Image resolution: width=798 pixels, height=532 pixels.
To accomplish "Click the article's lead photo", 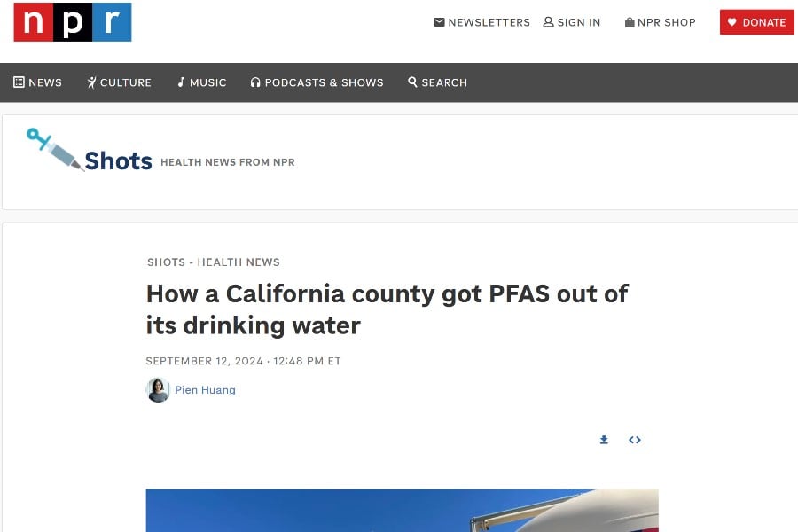I will [402, 511].
